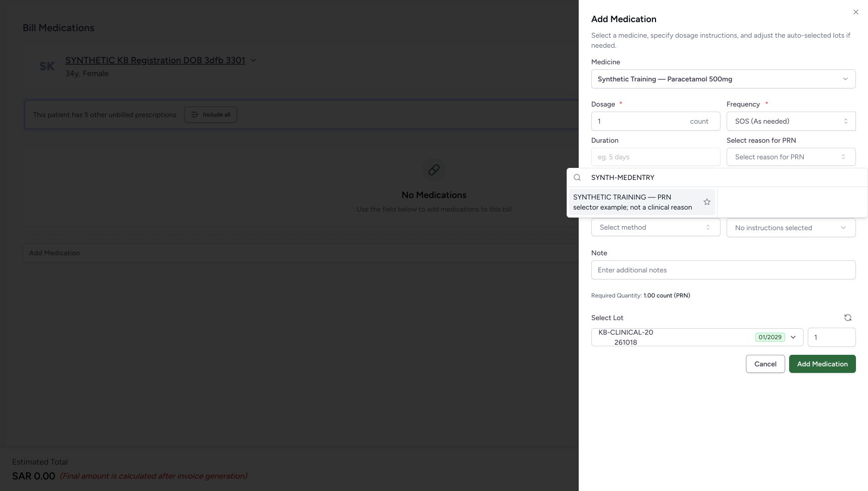Focus the Duration field

656,157
